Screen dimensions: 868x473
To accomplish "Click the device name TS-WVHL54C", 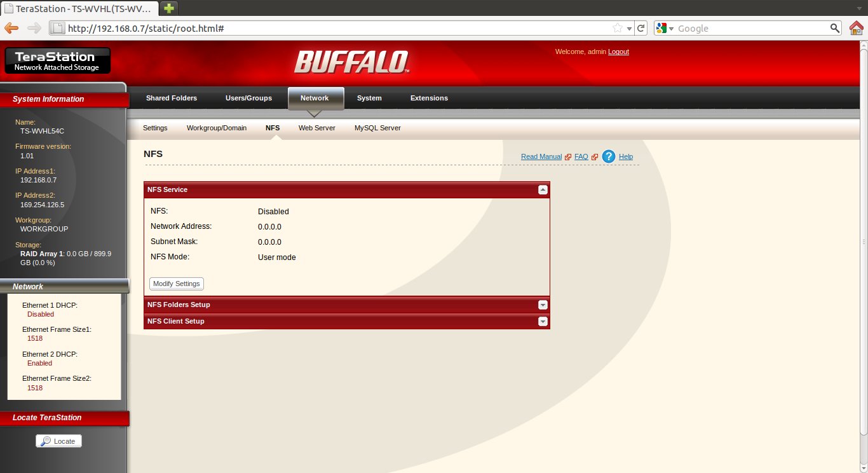I will click(x=43, y=131).
